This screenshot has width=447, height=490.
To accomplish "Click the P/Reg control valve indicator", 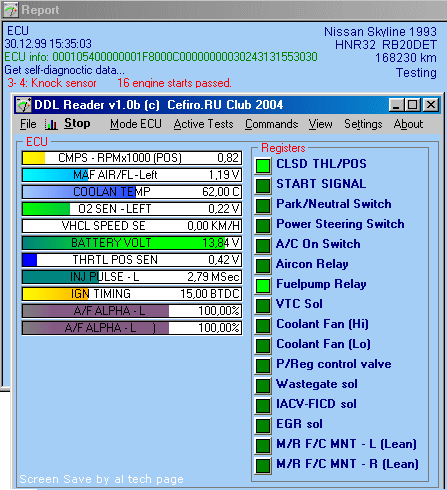I will coord(263,366).
